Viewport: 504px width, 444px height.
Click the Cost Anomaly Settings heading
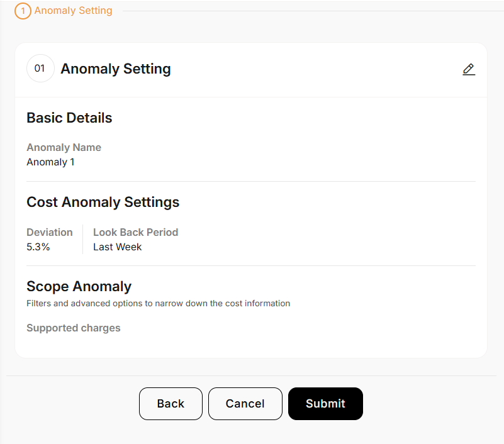[x=103, y=202]
